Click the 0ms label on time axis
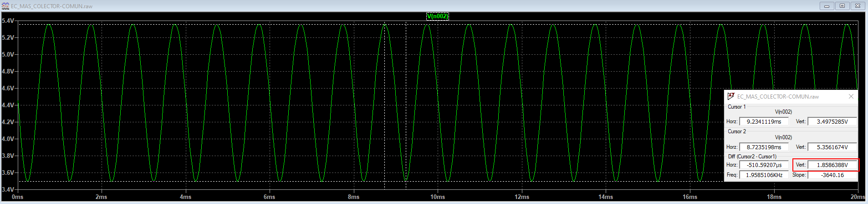The height and width of the screenshot is (204, 868). coord(17,197)
